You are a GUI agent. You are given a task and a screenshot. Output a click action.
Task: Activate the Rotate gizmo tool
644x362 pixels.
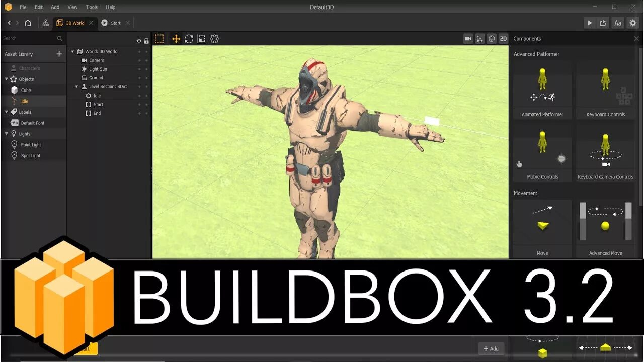click(189, 39)
